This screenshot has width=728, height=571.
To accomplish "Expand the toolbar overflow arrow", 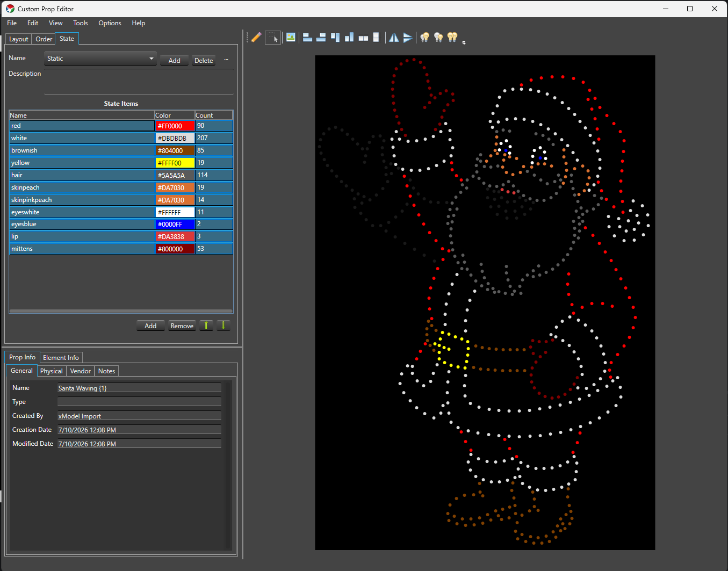I will (464, 42).
